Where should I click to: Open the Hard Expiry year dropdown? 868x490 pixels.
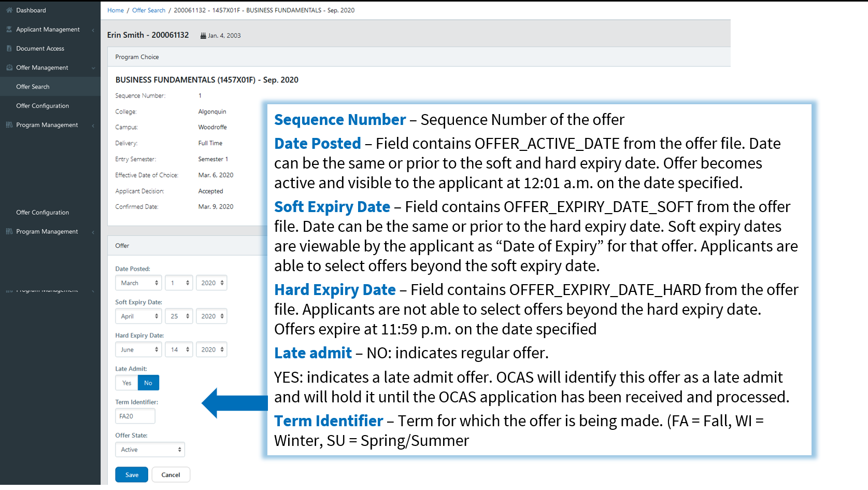coord(211,349)
